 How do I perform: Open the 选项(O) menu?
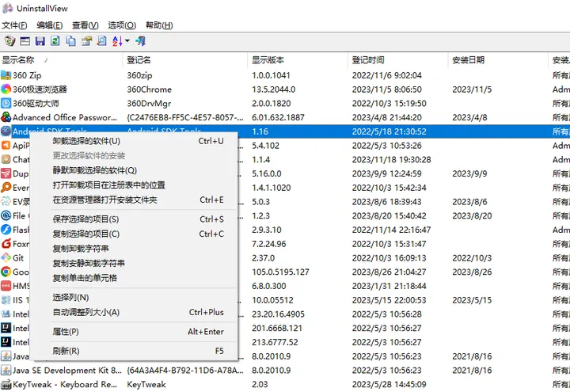(x=122, y=25)
